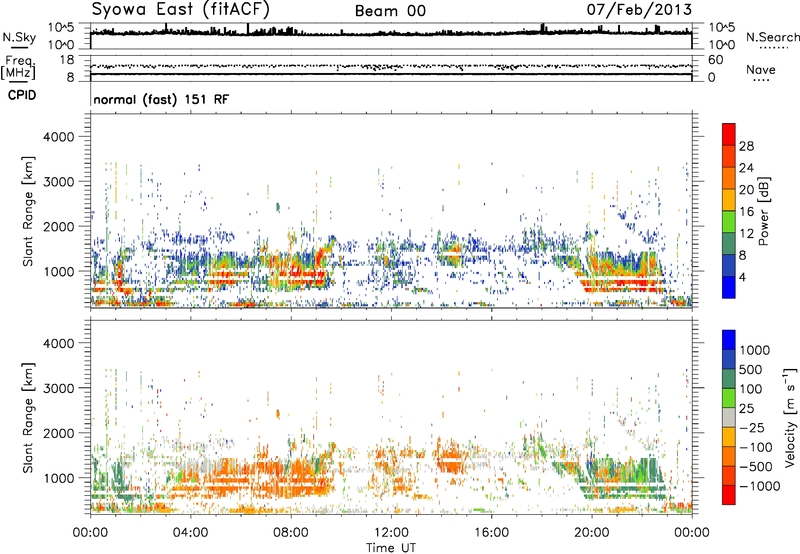Click the '-500' label on Velocity color bar

click(x=754, y=466)
